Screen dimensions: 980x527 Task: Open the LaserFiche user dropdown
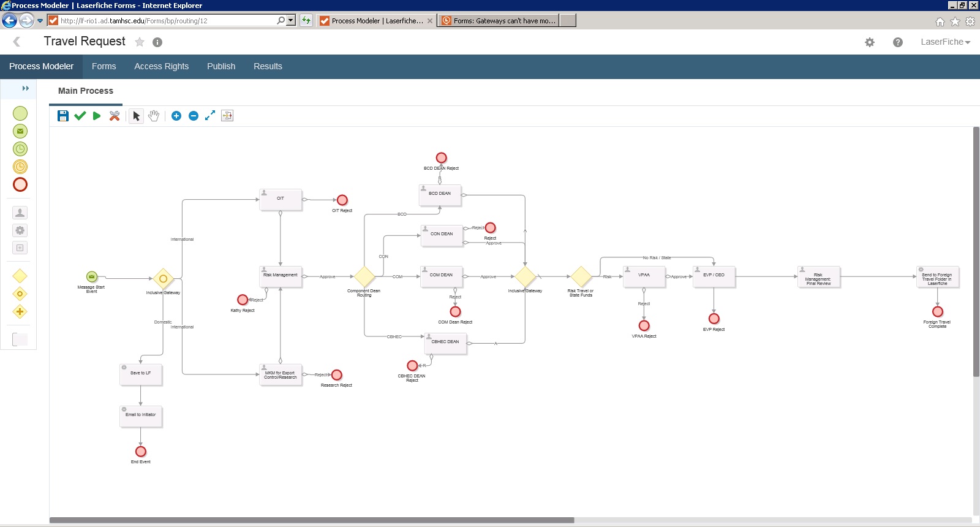pos(945,42)
